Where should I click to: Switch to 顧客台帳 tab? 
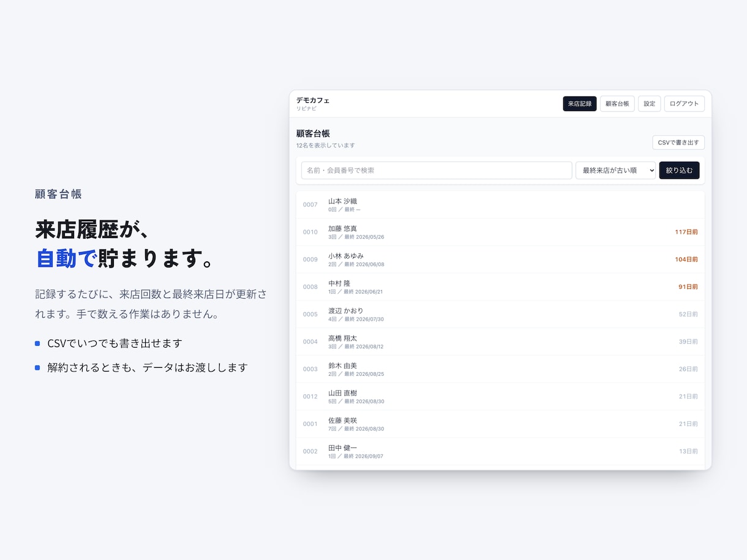(617, 104)
